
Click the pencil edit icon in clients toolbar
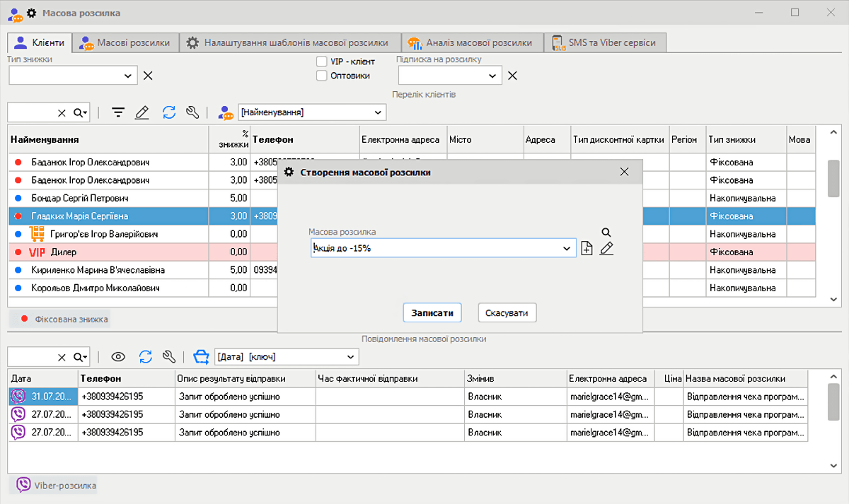(142, 112)
